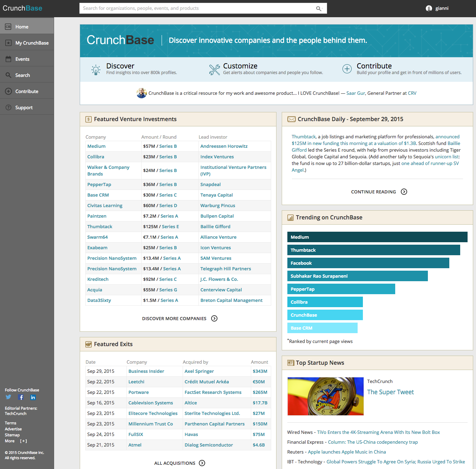
Task: Open Andreessen Horowitz investor link
Action: pos(224,146)
